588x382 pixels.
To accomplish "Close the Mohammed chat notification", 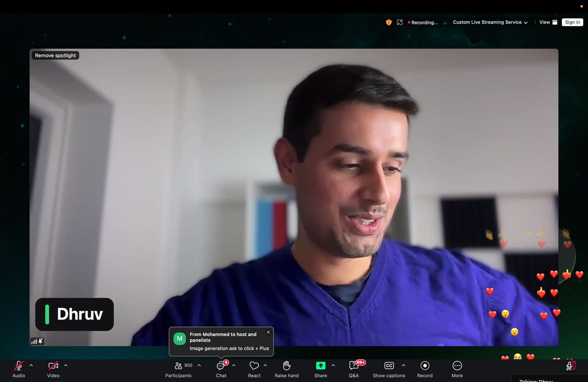I will point(268,332).
